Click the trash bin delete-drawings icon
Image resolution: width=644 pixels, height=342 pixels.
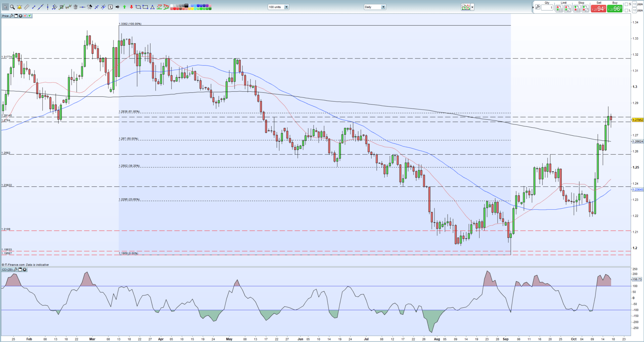[76, 7]
